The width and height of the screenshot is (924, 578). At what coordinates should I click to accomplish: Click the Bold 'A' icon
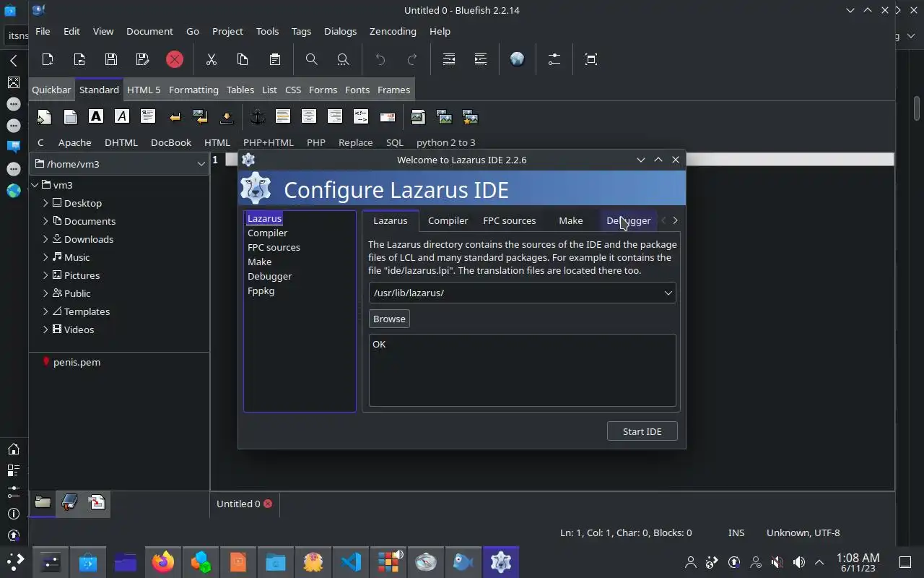click(x=96, y=116)
